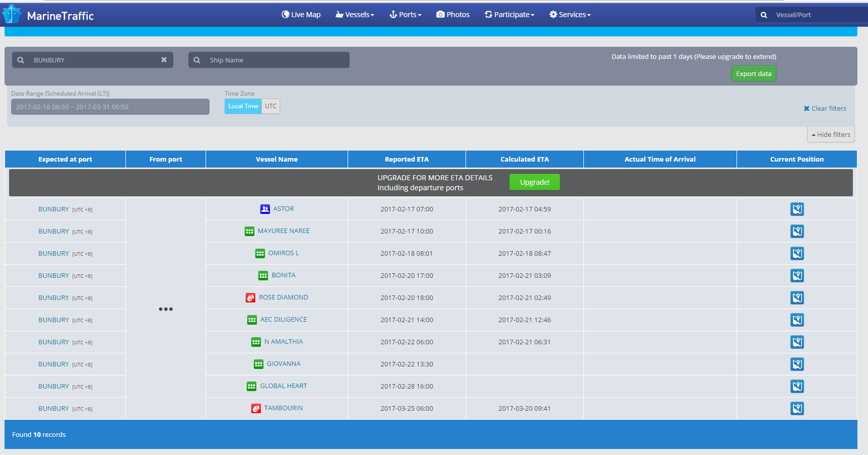Show BONITA current position on map

point(797,276)
